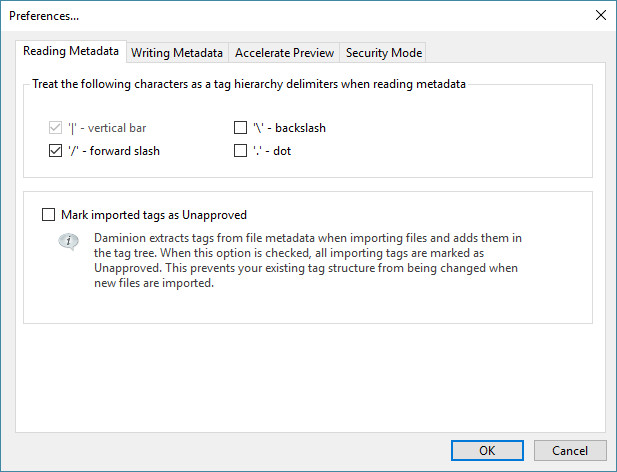Click the resize grip in dialog corner
Screen dimensions: 617x472
point(610,465)
